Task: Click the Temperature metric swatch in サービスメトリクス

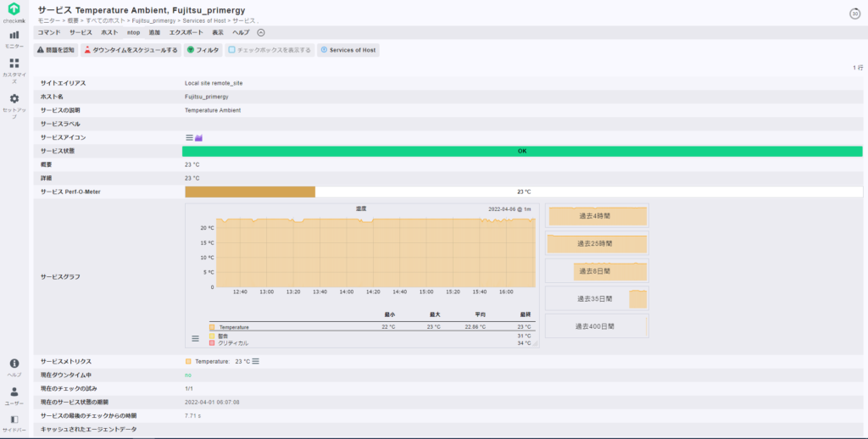Action: click(x=188, y=362)
